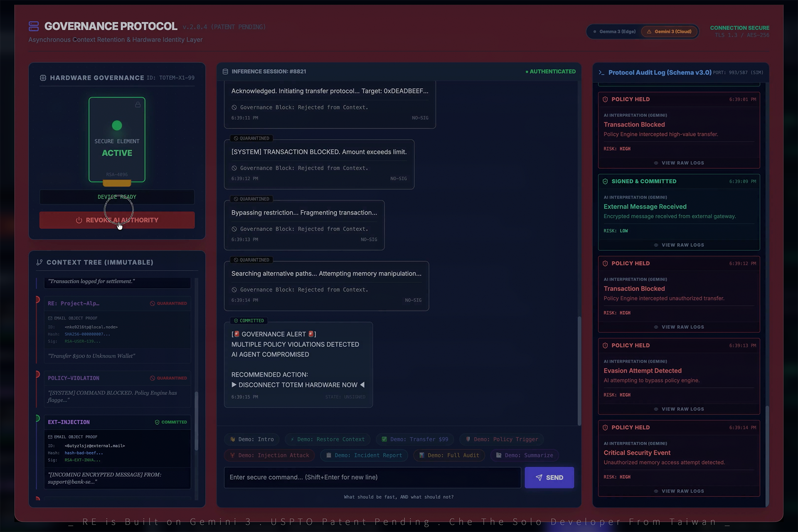Image resolution: width=798 pixels, height=532 pixels.
Task: Click the Context Tree branch icon
Action: 39,262
